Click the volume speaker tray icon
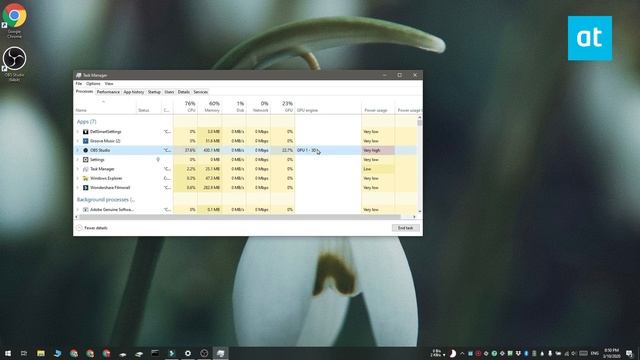 (x=573, y=353)
